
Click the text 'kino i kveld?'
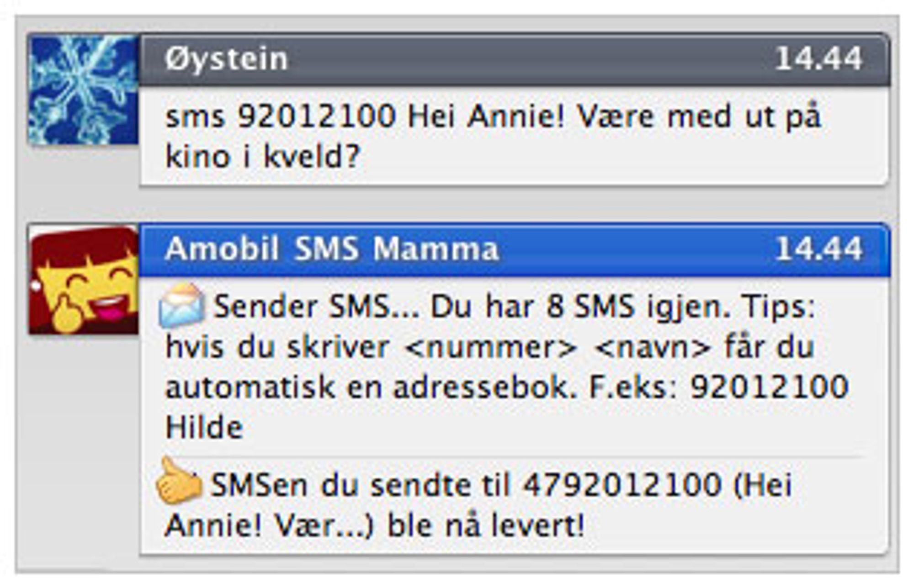click(x=263, y=157)
